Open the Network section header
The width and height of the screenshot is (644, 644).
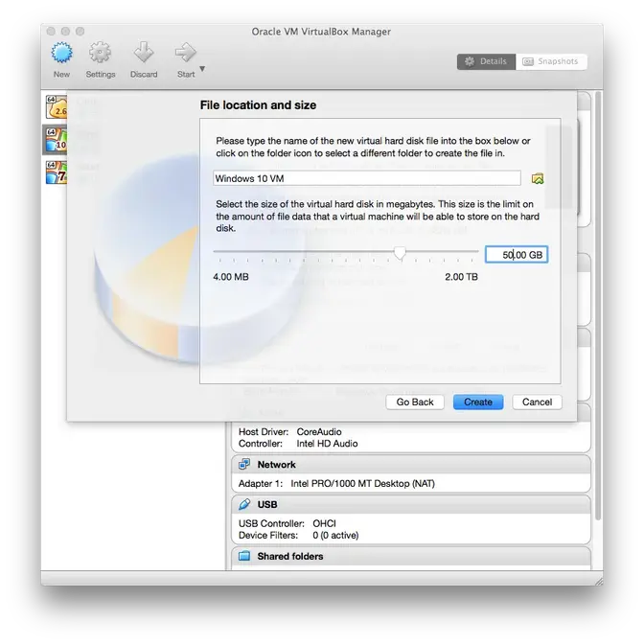point(411,465)
